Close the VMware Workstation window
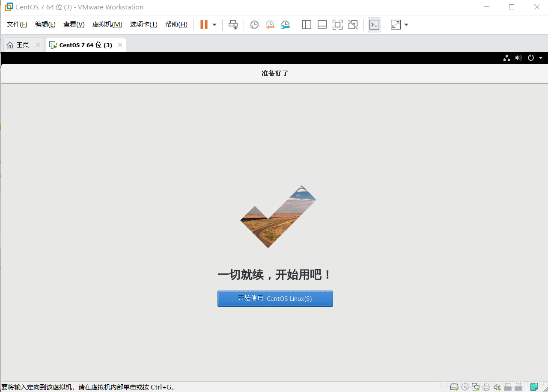 pos(537,7)
